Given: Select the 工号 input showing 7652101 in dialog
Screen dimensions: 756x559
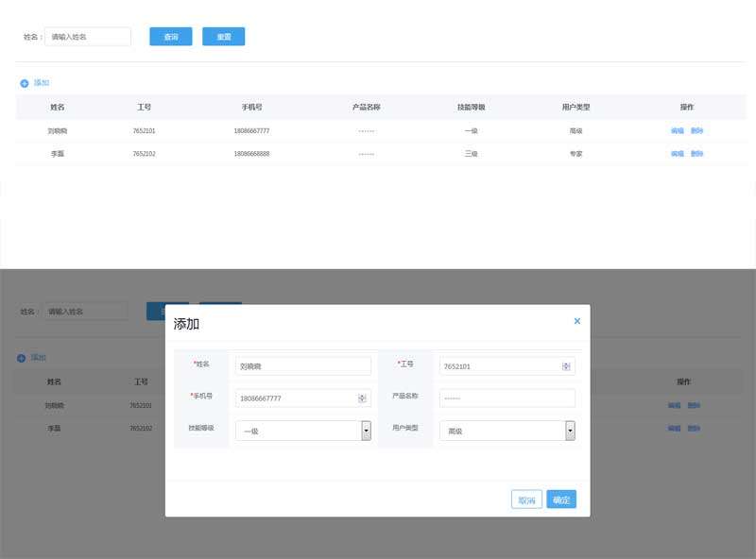Looking at the screenshot, I should pos(499,366).
